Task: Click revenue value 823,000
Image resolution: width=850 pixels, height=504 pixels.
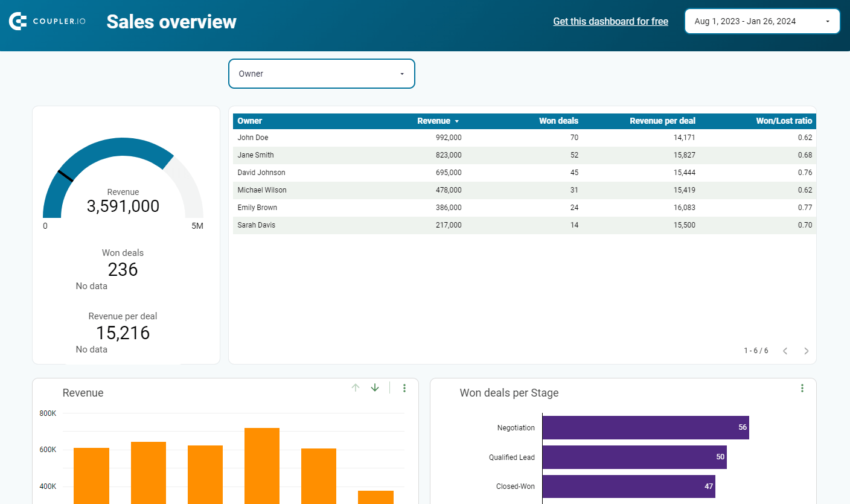Action: [x=449, y=155]
